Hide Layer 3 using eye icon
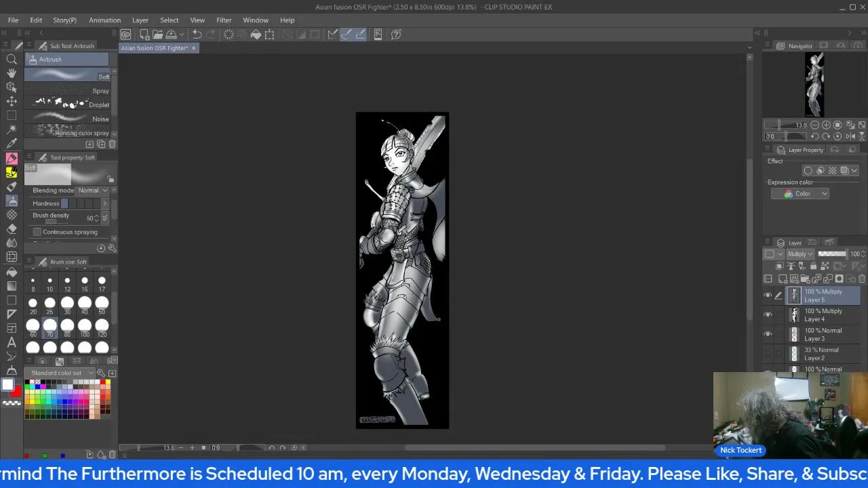 [x=768, y=334]
